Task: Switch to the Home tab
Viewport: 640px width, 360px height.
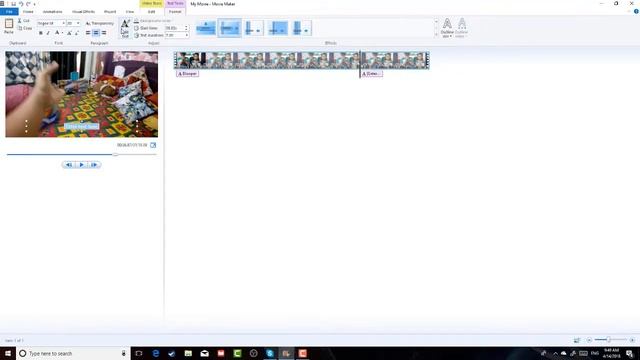Action: pyautogui.click(x=28, y=11)
